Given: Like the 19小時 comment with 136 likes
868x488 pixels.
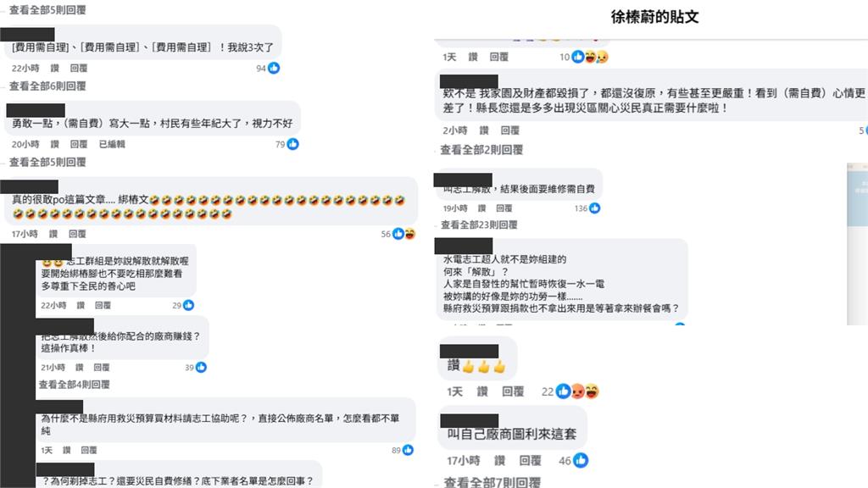Looking at the screenshot, I should [481, 208].
